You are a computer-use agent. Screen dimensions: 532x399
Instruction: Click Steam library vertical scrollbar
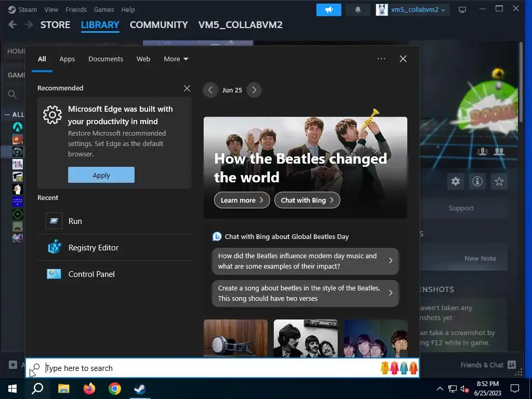point(521,82)
